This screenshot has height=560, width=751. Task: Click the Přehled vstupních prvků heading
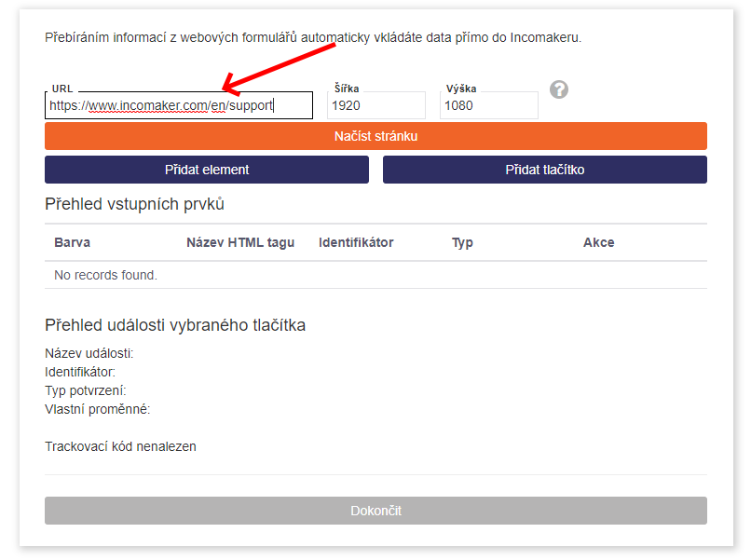(134, 204)
